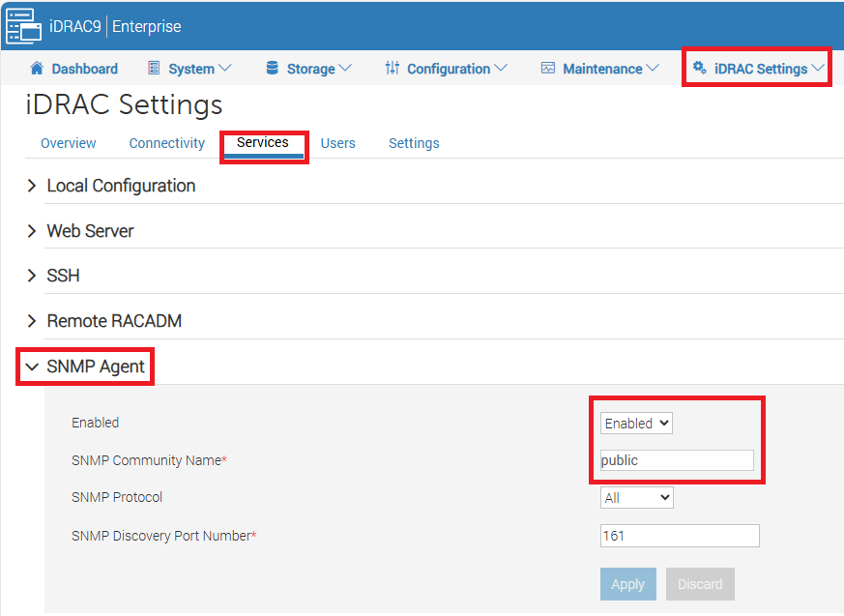Expand the SSH section chevron
The image size is (844, 616).
pos(32,276)
